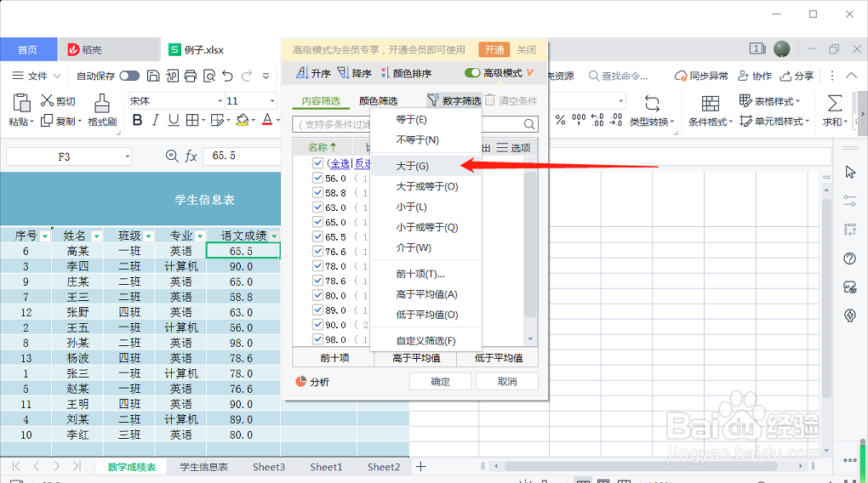Click the Print icon
The height and width of the screenshot is (483, 868).
click(191, 76)
